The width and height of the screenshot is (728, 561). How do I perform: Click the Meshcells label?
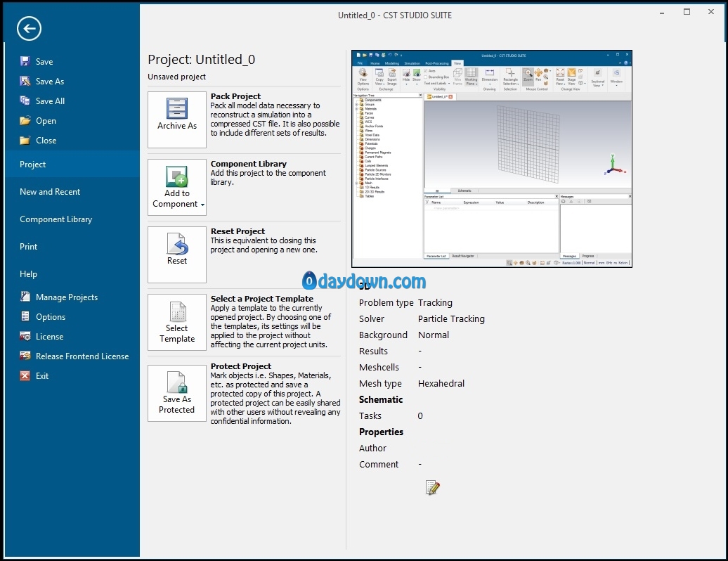click(378, 367)
